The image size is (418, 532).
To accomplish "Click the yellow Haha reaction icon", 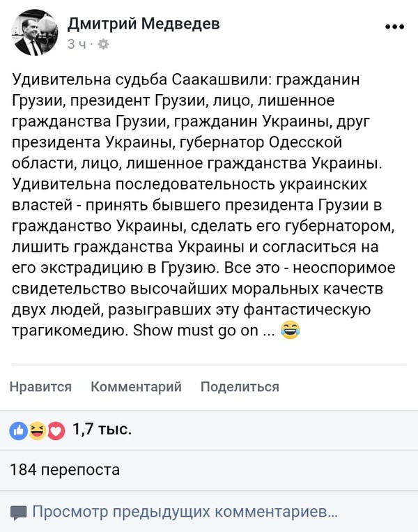I will coord(37,430).
